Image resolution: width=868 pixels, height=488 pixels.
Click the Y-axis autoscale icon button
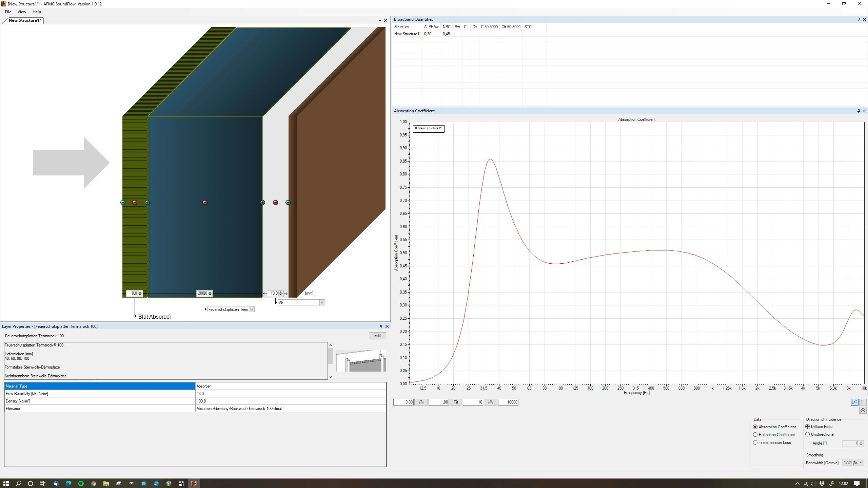421,402
